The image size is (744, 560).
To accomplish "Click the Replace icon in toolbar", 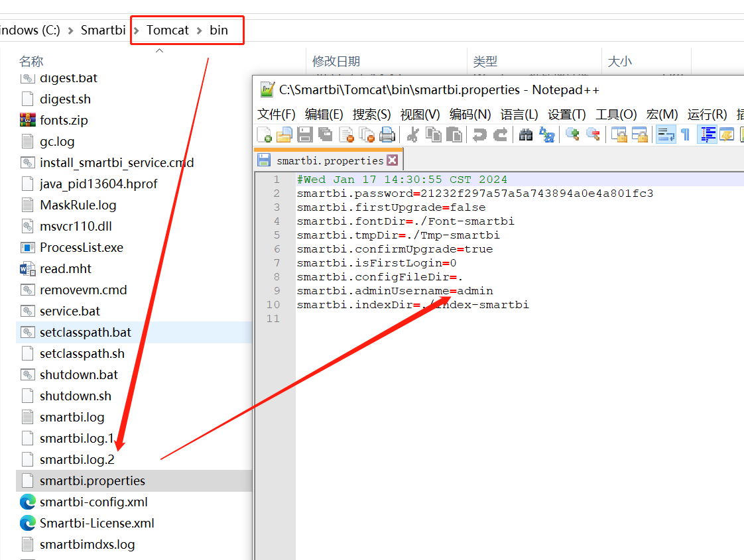I will pos(546,135).
